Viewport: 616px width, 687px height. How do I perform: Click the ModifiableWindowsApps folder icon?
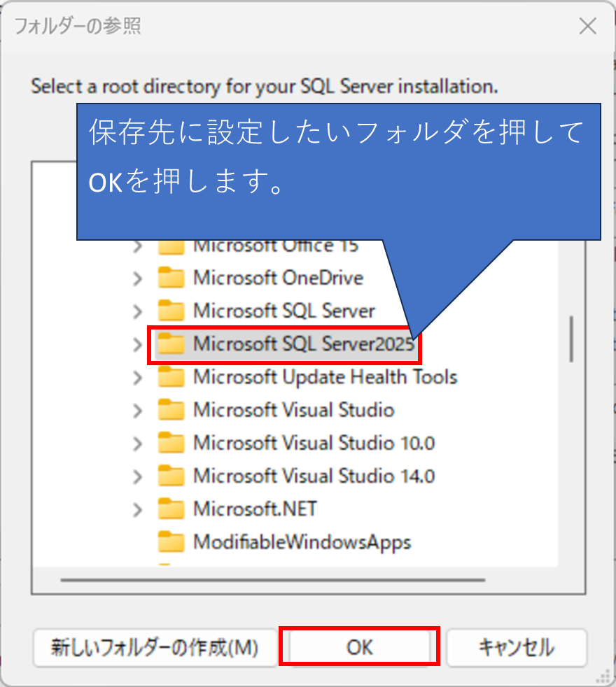(171, 542)
